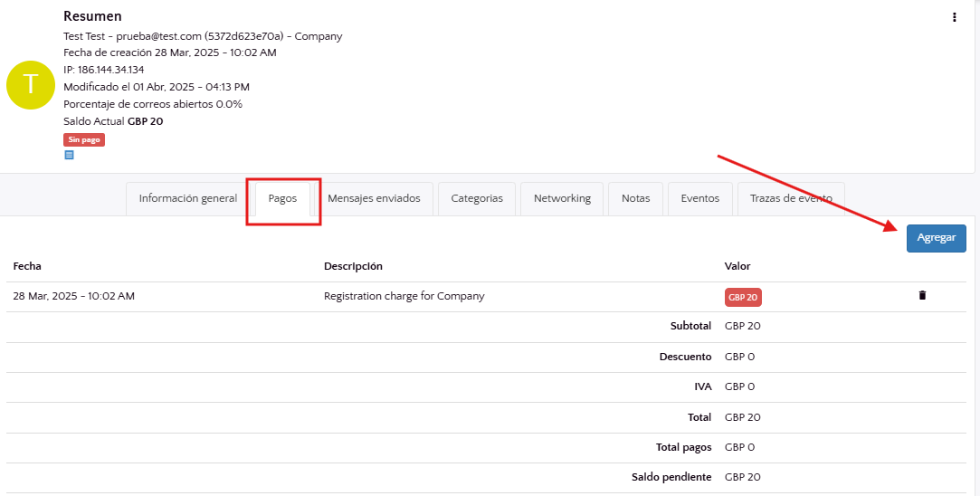
Task: Click the Fecha column header
Action: [x=27, y=266]
